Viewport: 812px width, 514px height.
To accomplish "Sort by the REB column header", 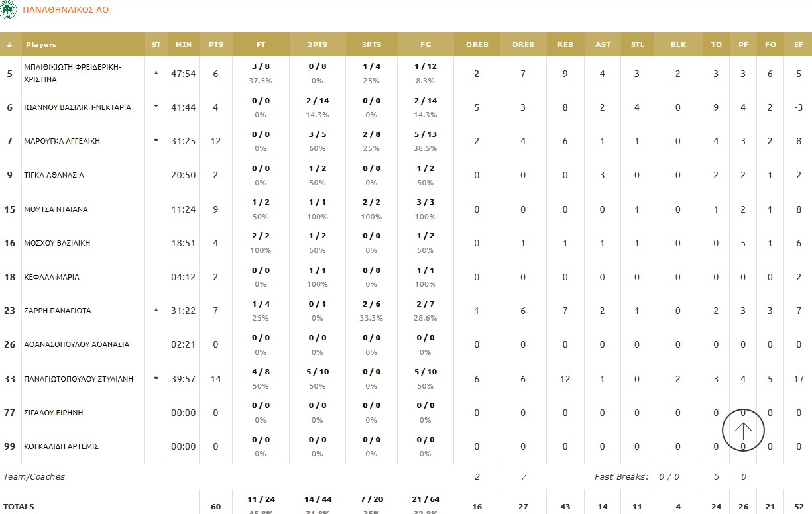I will [x=565, y=45].
